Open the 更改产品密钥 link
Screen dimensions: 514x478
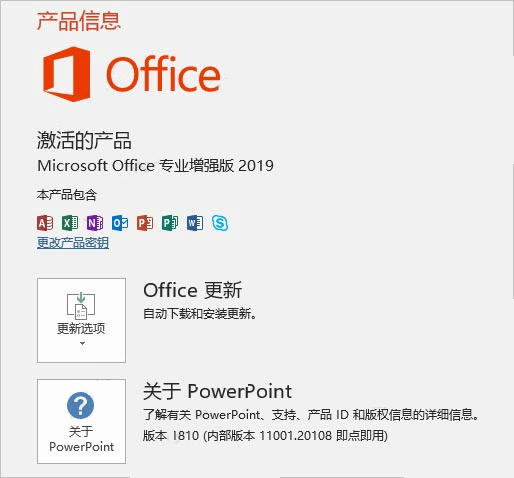point(73,243)
